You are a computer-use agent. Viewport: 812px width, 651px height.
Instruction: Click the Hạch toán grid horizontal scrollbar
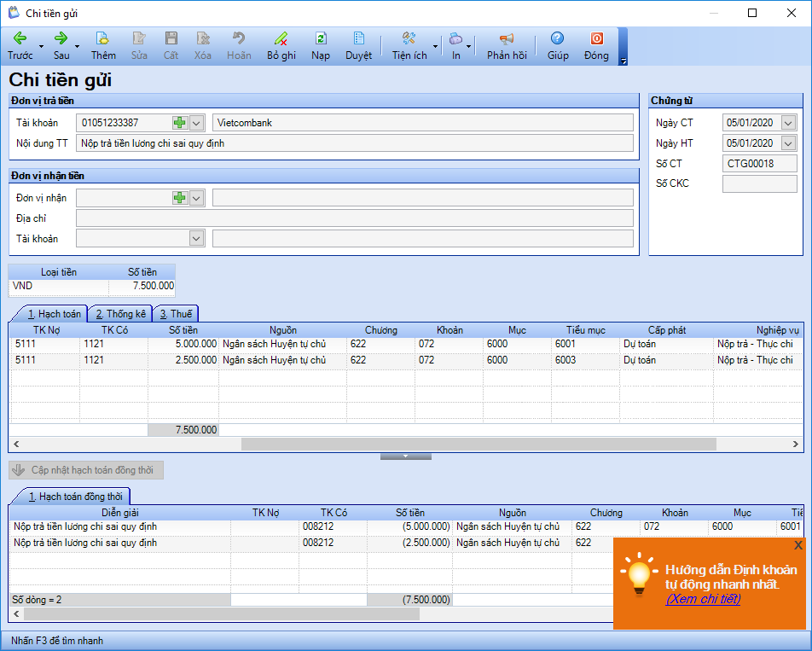478,444
